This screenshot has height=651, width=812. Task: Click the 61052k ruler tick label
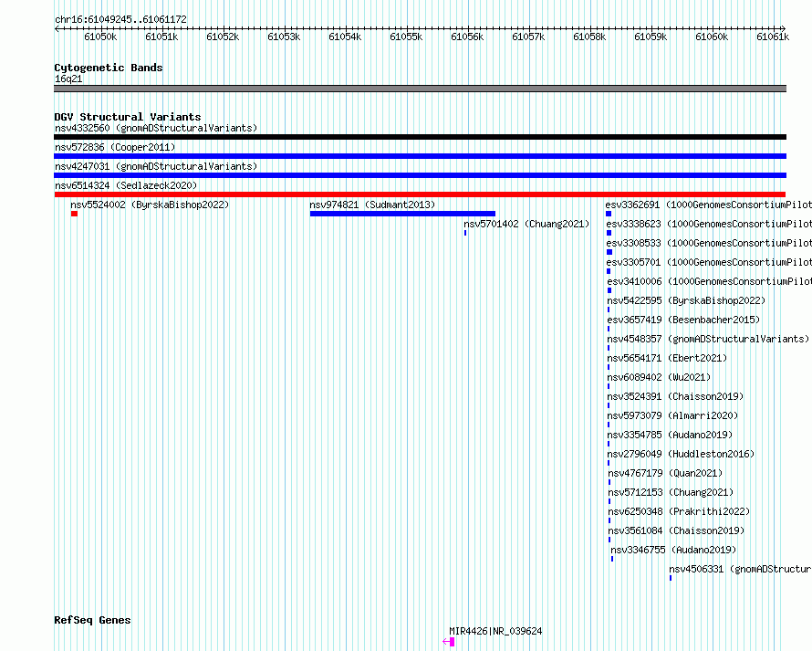223,37
